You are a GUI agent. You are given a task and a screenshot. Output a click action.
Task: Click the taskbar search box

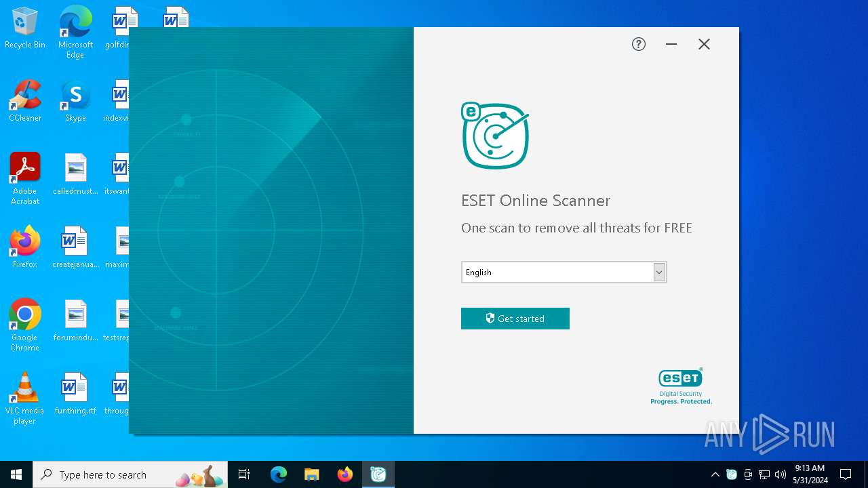point(130,474)
